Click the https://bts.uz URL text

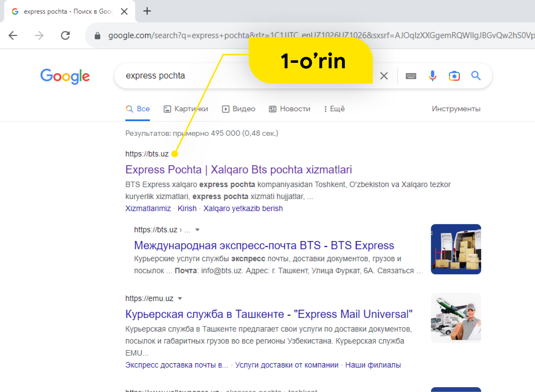pyautogui.click(x=147, y=154)
